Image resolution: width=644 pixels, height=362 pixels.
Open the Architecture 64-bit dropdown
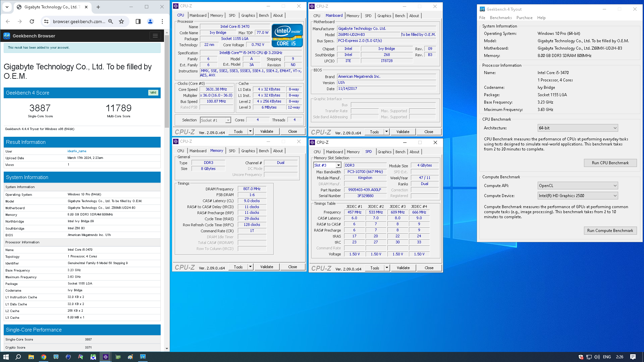[578, 128]
